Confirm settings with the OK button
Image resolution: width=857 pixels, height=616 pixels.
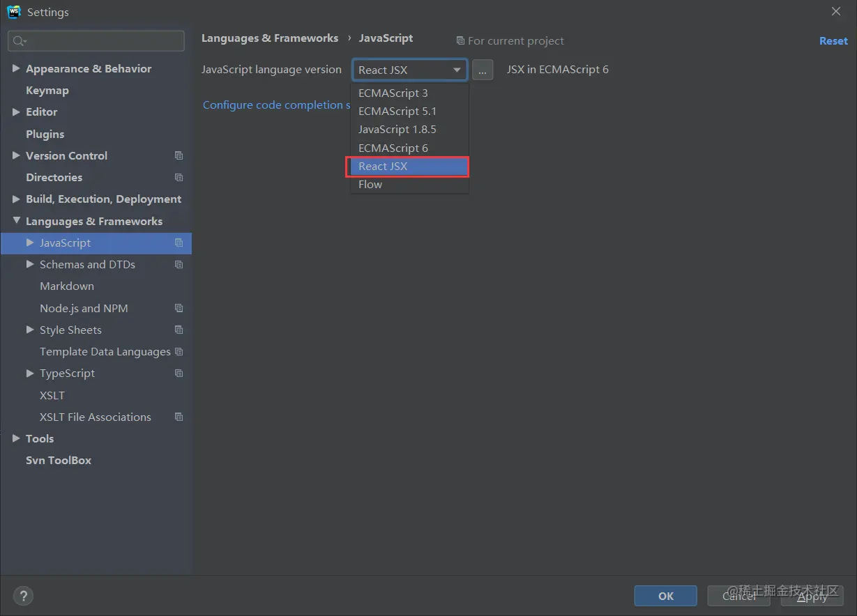click(666, 596)
